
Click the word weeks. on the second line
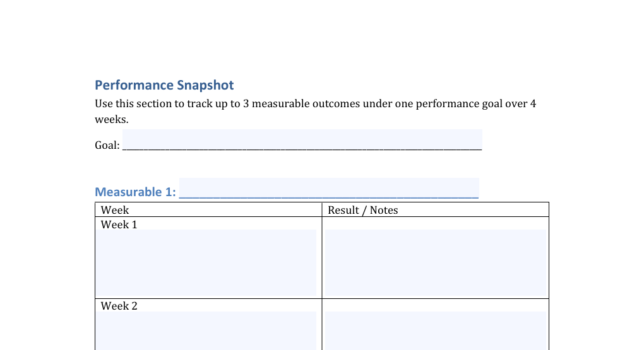[x=111, y=119]
